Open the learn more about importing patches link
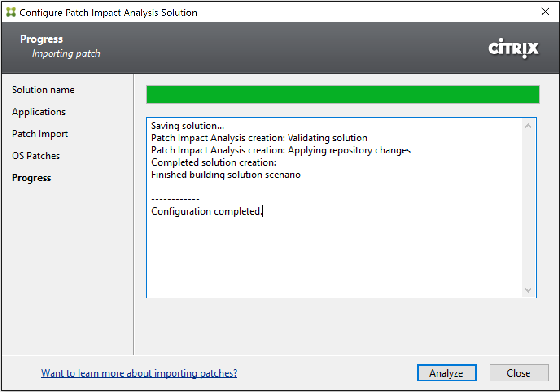The image size is (560, 392). pyautogui.click(x=139, y=373)
